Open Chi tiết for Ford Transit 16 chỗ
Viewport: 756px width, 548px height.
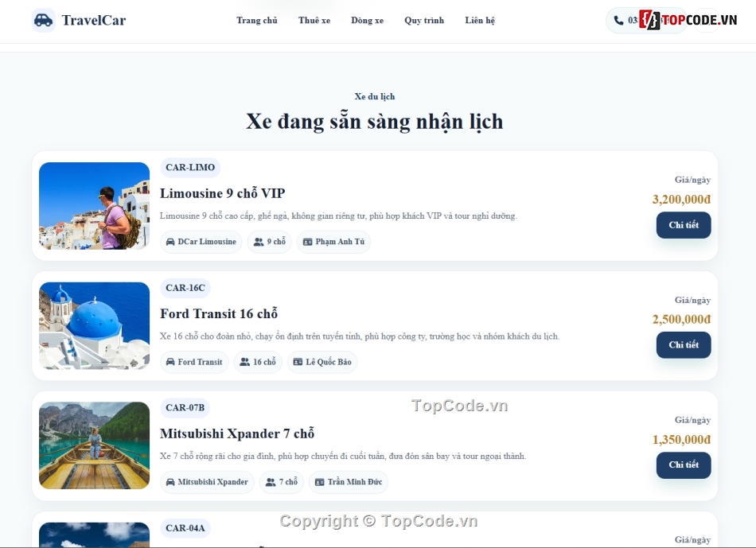tap(684, 345)
